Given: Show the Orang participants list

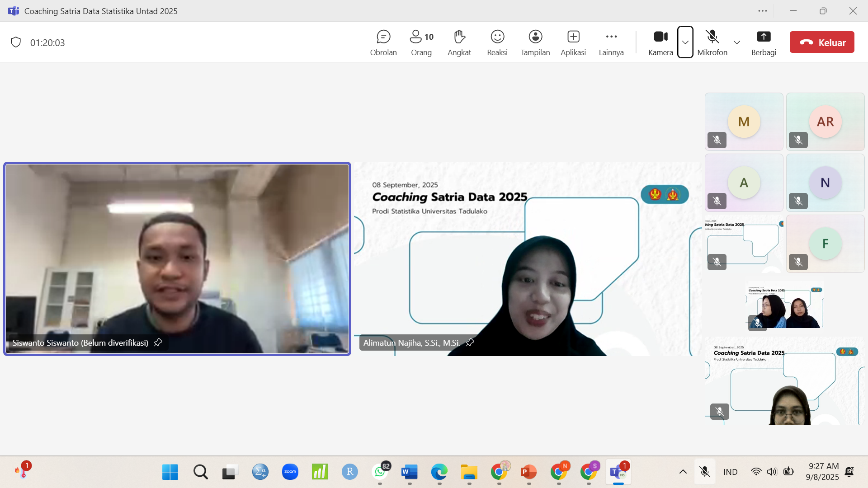Looking at the screenshot, I should (421, 42).
